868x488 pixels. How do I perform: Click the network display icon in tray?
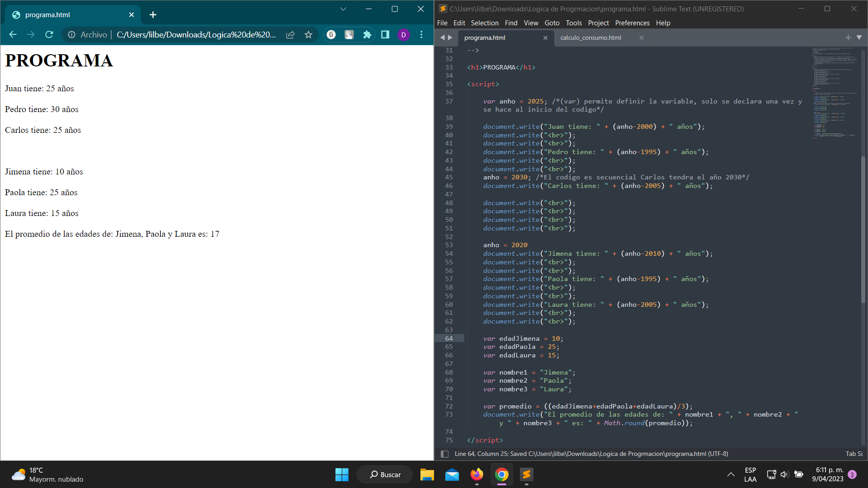(x=771, y=474)
